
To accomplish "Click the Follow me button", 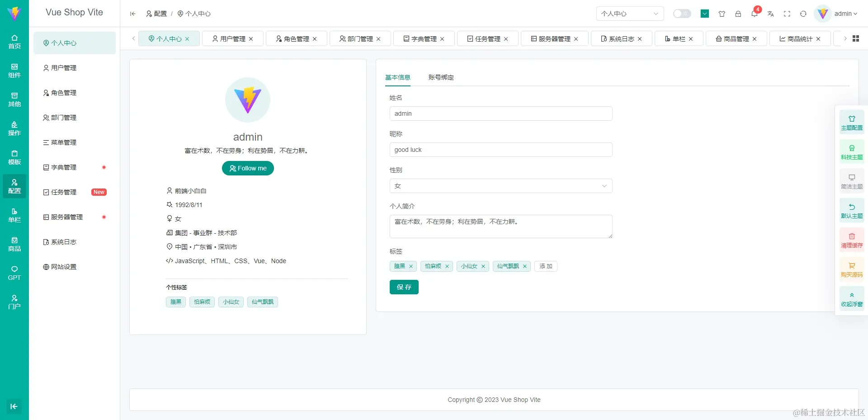I will point(248,168).
